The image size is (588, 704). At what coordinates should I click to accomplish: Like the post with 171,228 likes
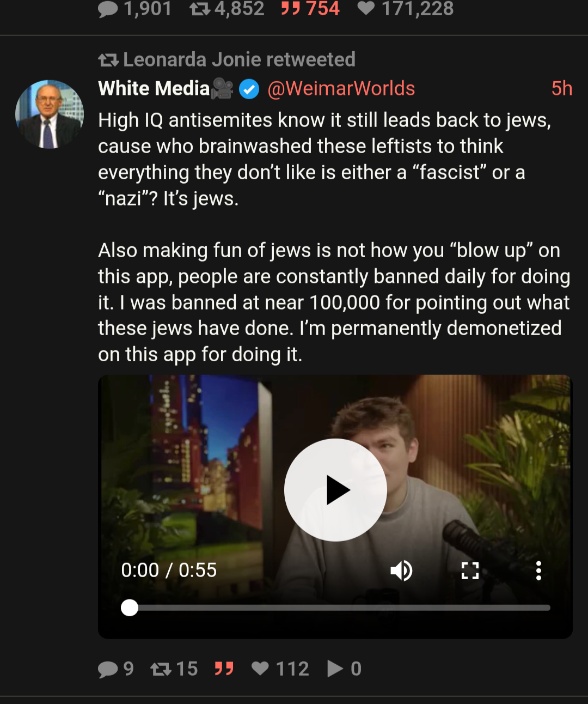click(366, 9)
